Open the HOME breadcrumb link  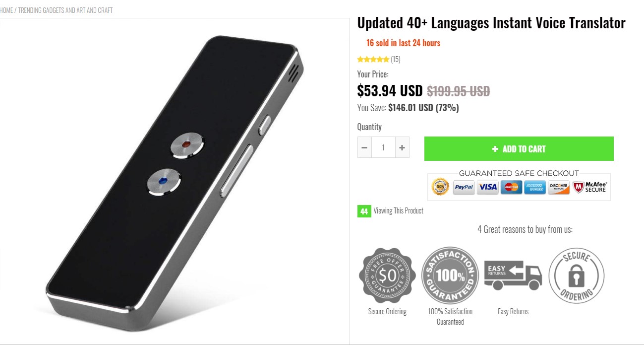coord(6,10)
